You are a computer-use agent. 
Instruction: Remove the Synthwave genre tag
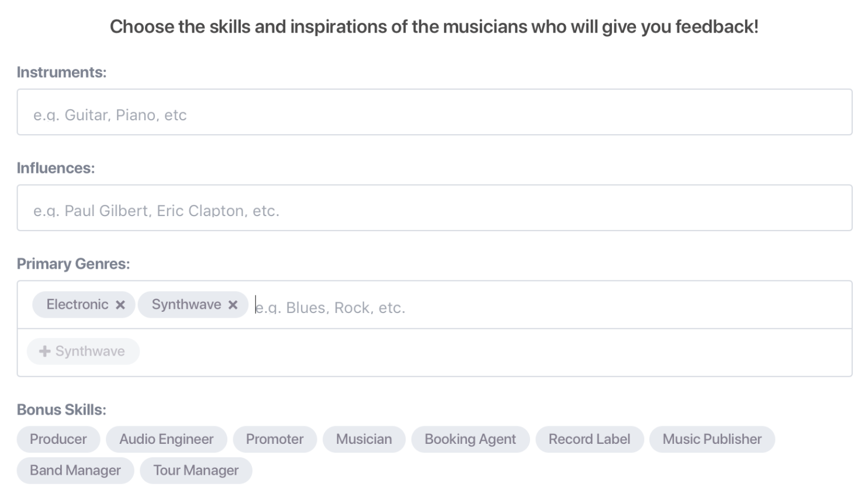pos(233,305)
